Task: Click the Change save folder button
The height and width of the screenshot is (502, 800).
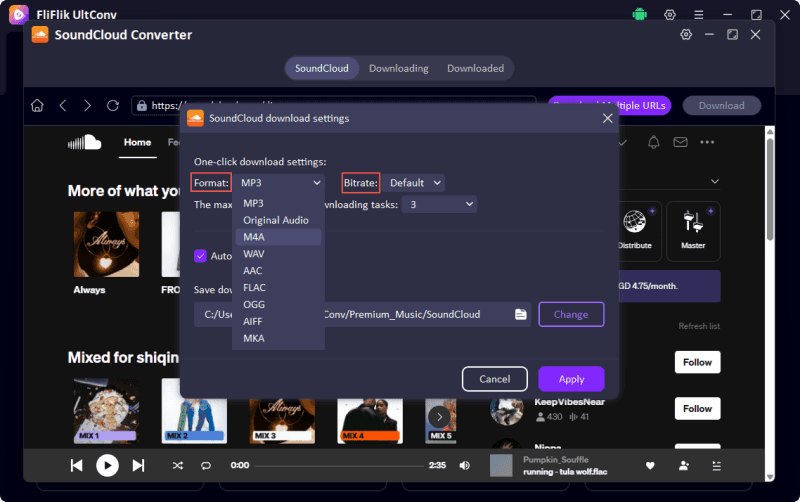Action: (571, 314)
